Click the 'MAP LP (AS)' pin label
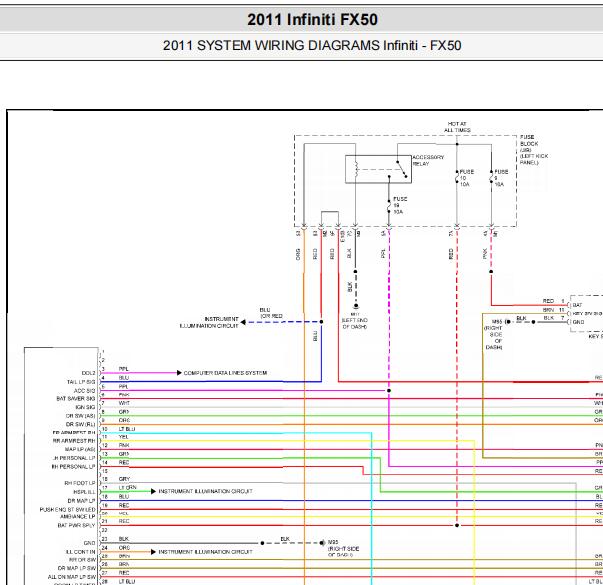 pos(80,449)
